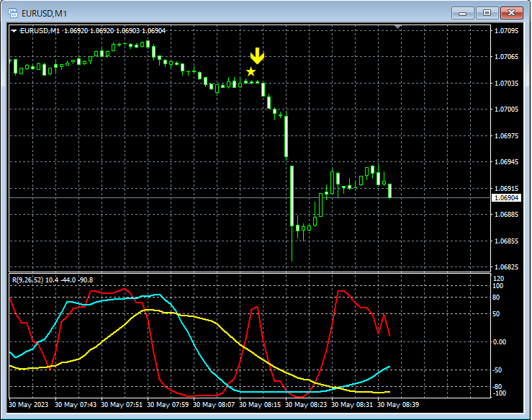
Task: Click the indicator scale value -100
Action: [498, 393]
